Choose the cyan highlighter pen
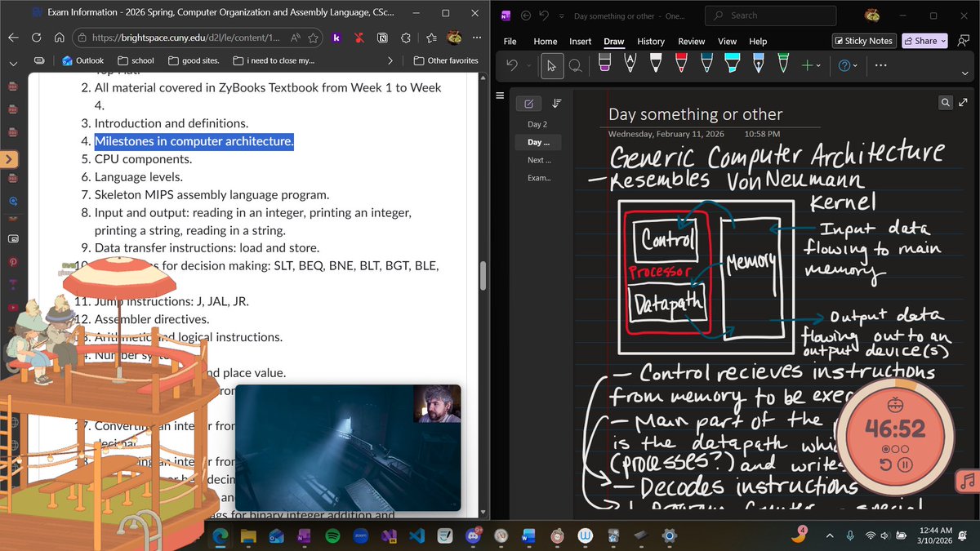The height and width of the screenshot is (551, 980). coord(733,64)
